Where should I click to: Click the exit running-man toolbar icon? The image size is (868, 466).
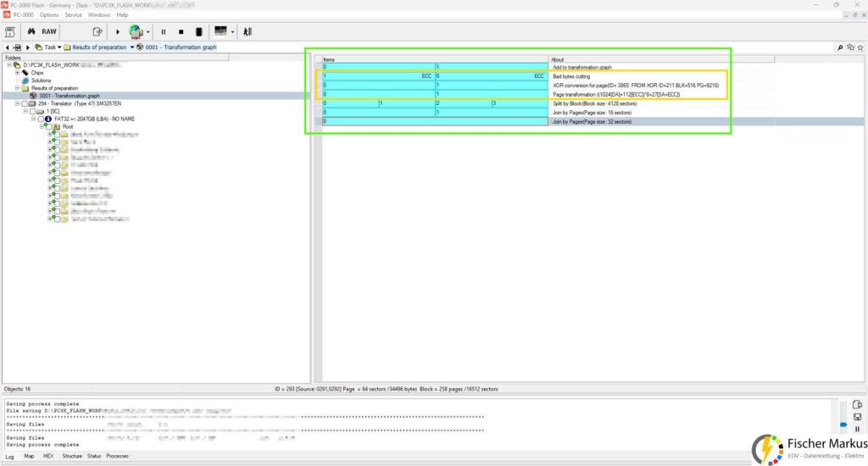247,31
